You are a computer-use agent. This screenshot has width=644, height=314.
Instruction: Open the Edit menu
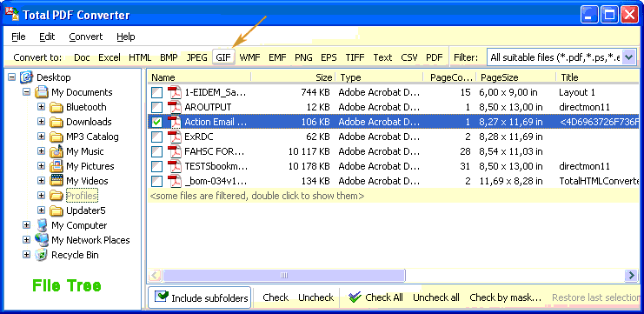pyautogui.click(x=47, y=37)
